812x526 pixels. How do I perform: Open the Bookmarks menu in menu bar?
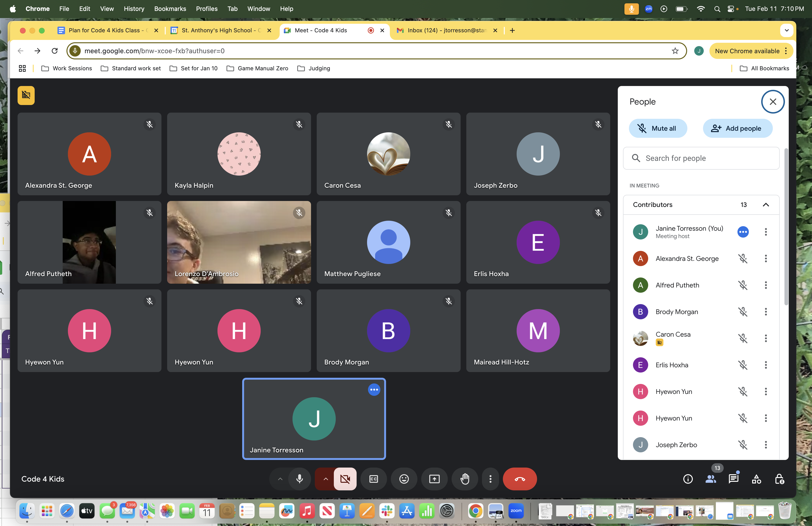point(170,9)
